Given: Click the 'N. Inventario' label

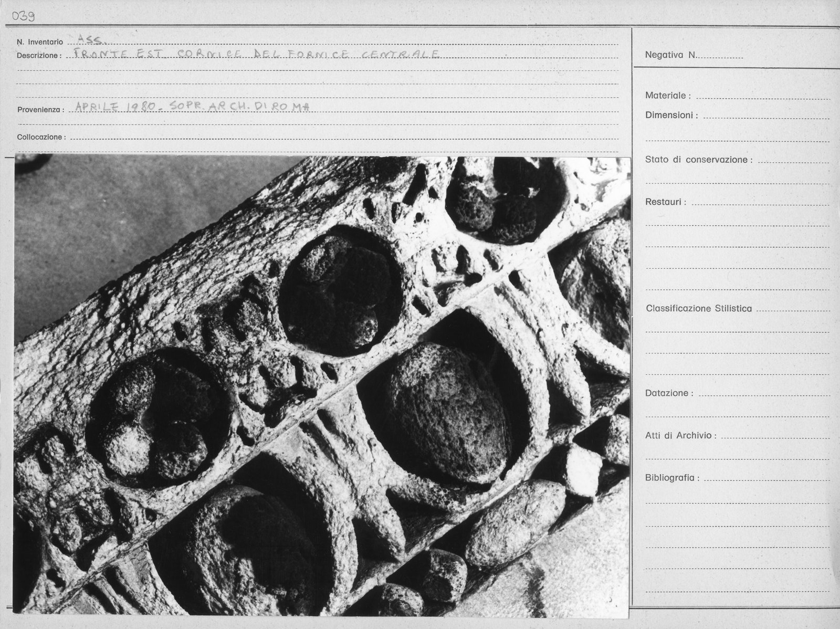Looking at the screenshot, I should [40, 42].
